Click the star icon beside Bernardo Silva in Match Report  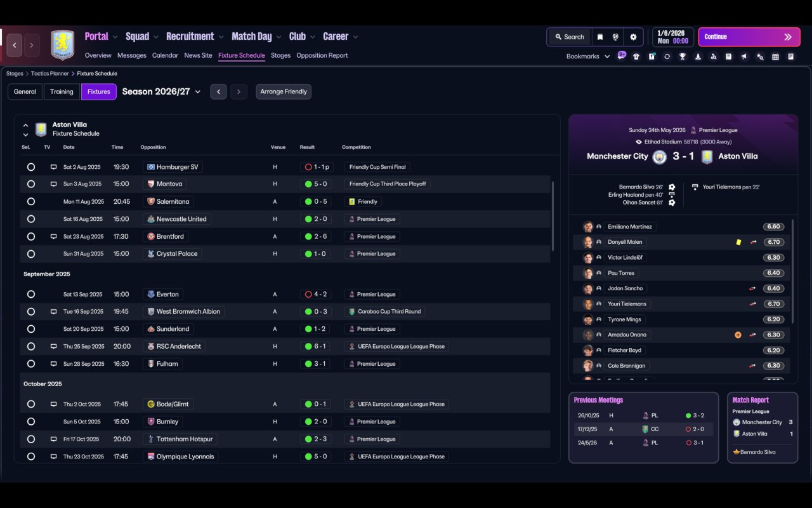click(737, 452)
